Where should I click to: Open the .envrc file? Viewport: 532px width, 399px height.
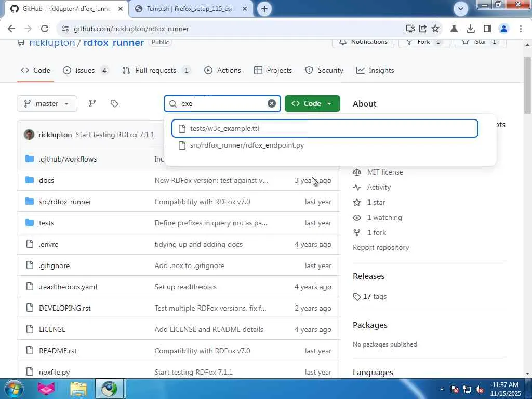(48, 244)
